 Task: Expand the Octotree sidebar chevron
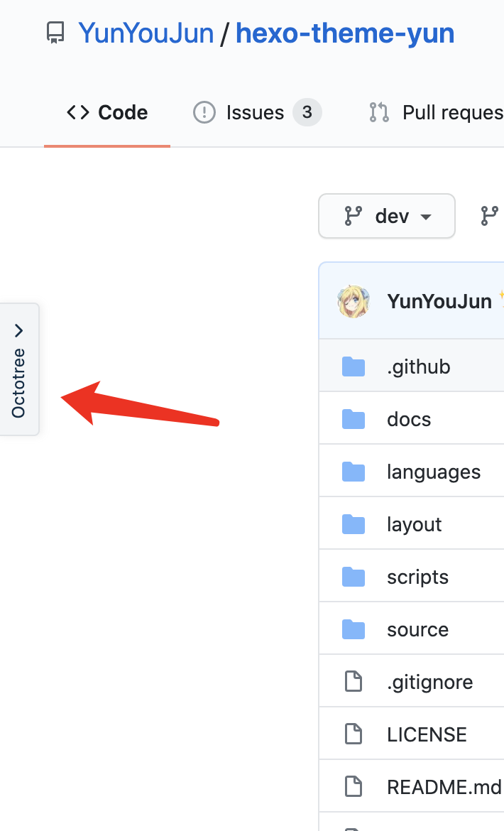click(19, 330)
